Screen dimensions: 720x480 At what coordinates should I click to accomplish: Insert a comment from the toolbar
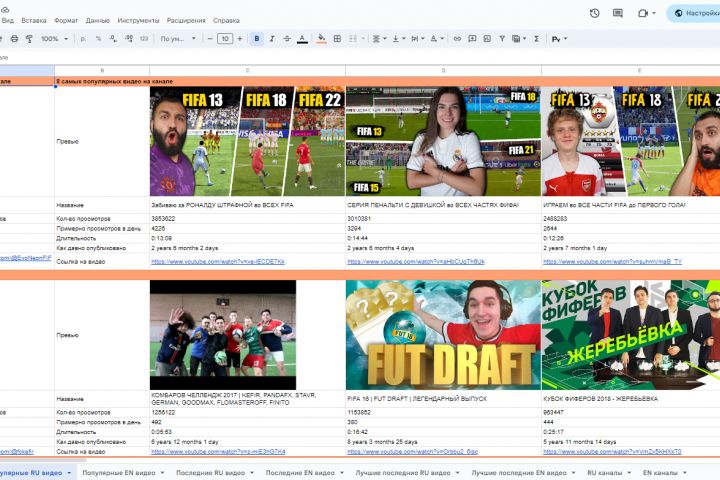(472, 39)
